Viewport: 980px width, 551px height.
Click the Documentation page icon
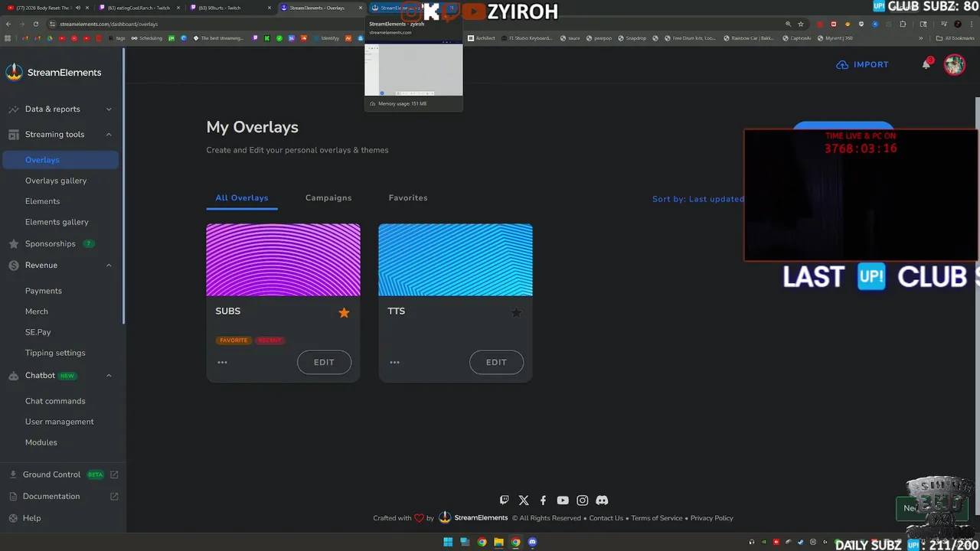13,496
